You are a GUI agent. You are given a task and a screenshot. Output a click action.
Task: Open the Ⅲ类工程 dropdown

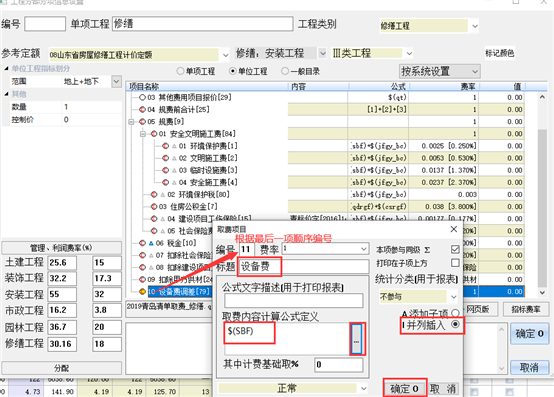coord(409,53)
